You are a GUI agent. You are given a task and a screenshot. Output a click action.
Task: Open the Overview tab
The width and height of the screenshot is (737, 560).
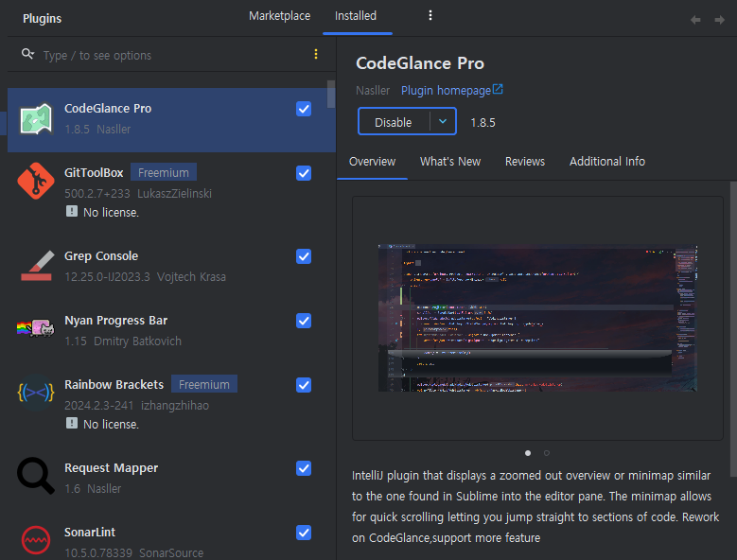pyautogui.click(x=372, y=162)
